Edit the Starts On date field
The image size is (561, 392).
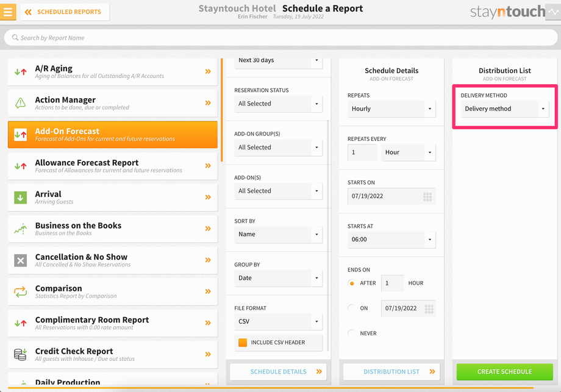(x=391, y=196)
